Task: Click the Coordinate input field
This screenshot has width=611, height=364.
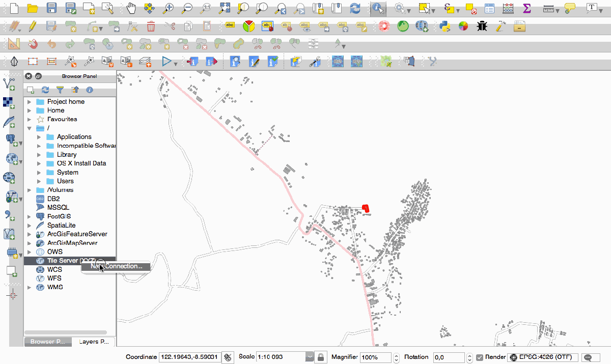Action: [189, 357]
